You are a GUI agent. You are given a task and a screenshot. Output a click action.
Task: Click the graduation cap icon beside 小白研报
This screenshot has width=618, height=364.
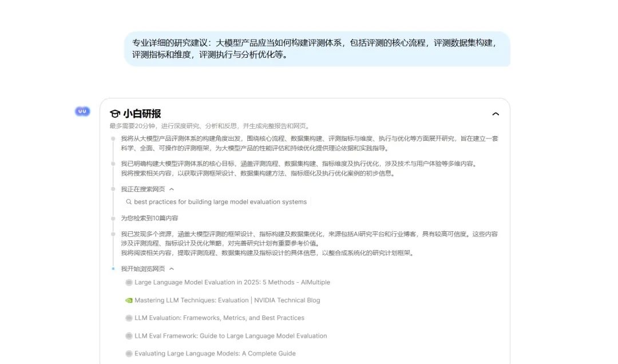click(115, 113)
